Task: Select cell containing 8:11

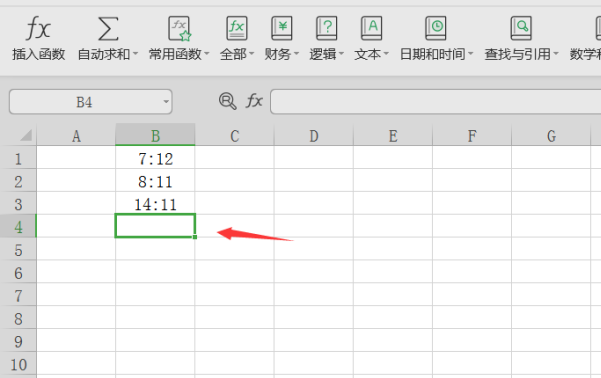Action: [155, 181]
